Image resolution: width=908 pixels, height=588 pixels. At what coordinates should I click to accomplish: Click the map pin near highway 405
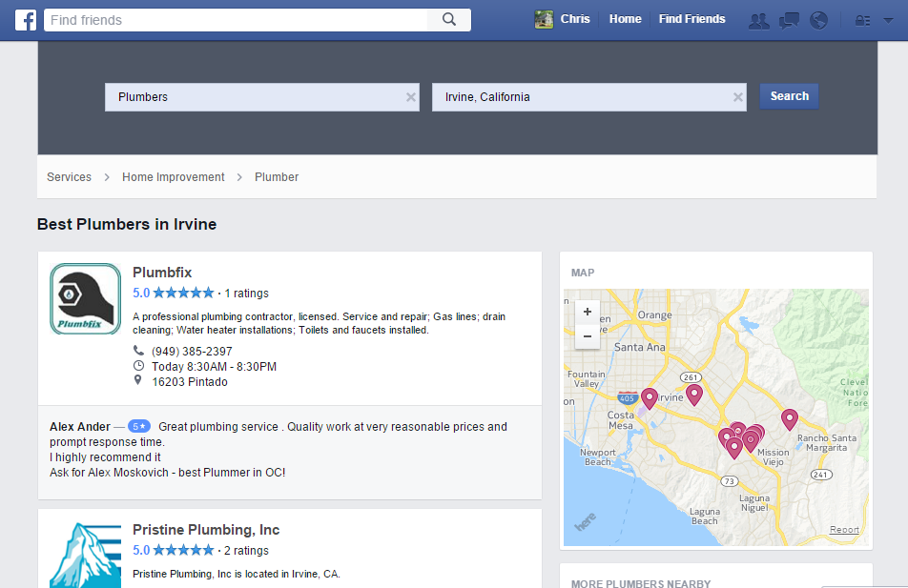[x=650, y=398]
